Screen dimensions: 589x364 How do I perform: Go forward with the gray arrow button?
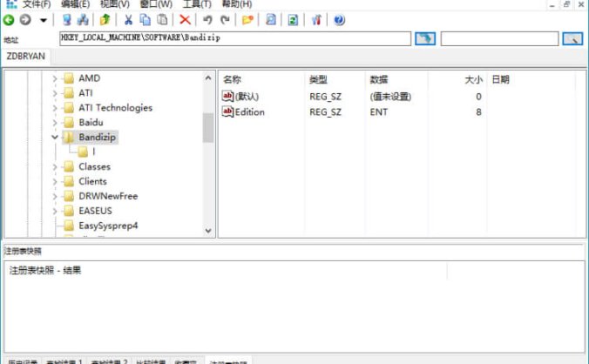point(25,19)
